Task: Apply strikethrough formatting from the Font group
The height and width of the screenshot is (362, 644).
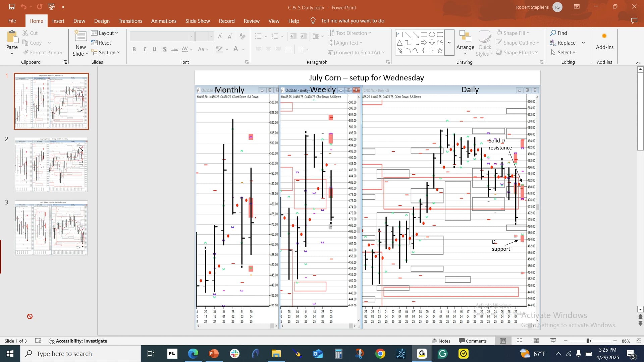Action: point(174,49)
